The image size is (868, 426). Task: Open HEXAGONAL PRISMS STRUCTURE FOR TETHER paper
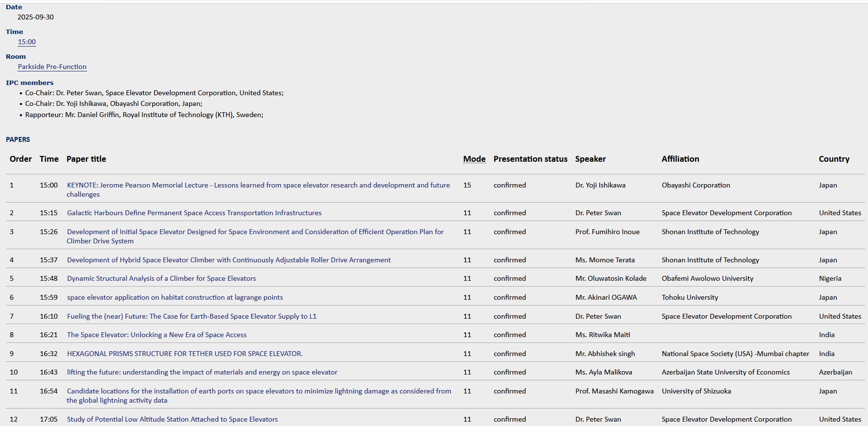click(185, 354)
